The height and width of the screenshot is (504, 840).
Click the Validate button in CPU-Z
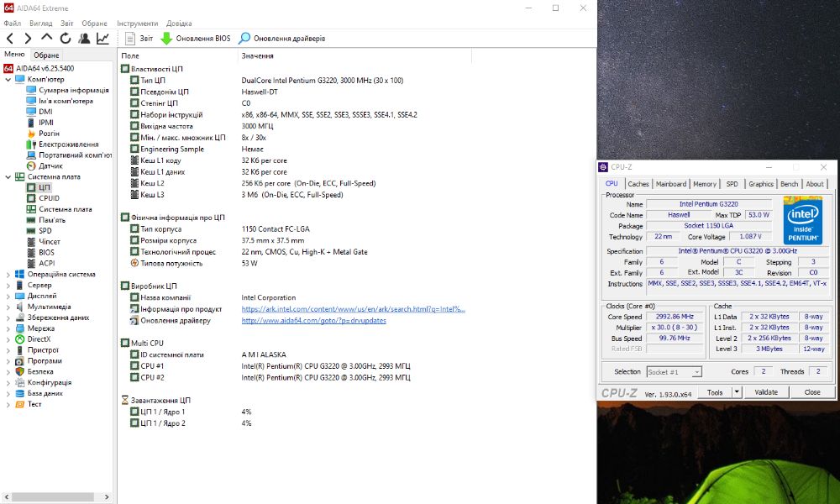766,392
